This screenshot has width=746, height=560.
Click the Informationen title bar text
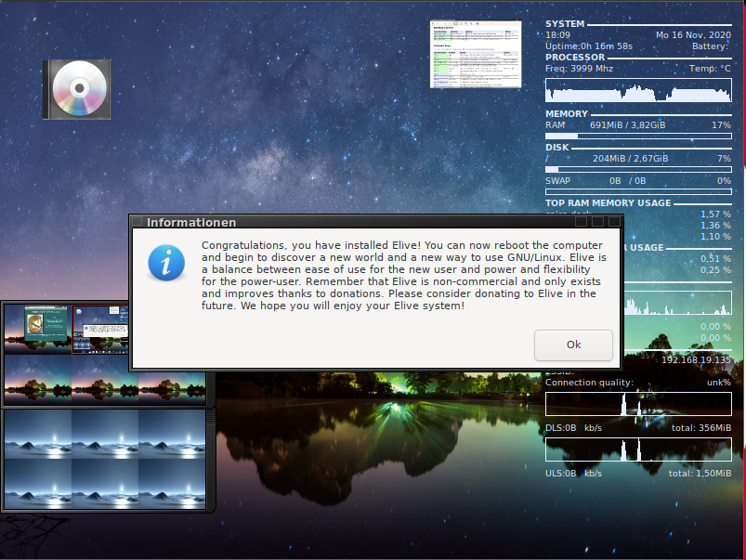[x=191, y=222]
